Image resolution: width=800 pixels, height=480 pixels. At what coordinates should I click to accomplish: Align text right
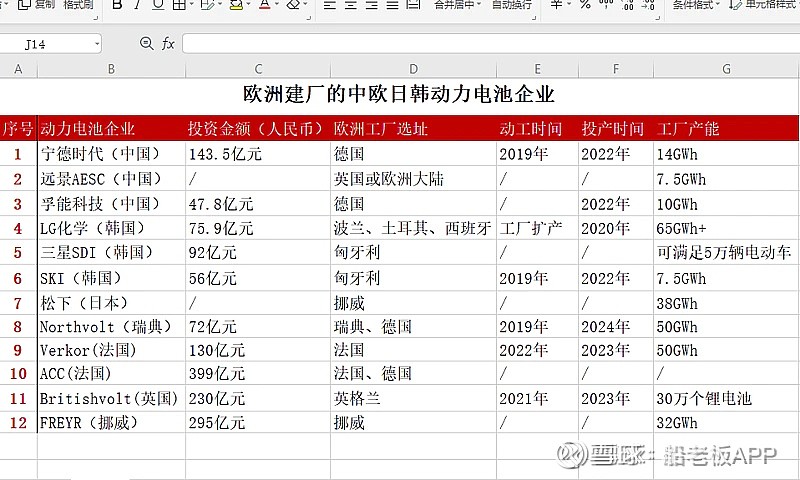[x=371, y=5]
